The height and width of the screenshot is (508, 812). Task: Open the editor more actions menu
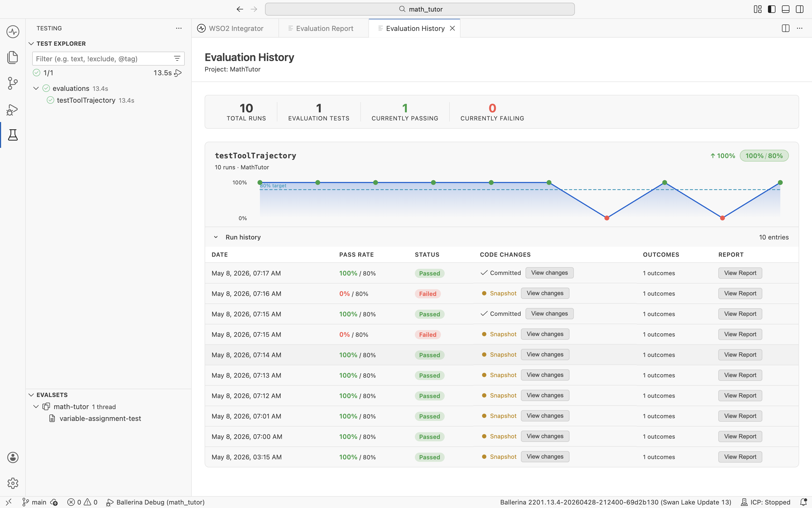point(800,28)
